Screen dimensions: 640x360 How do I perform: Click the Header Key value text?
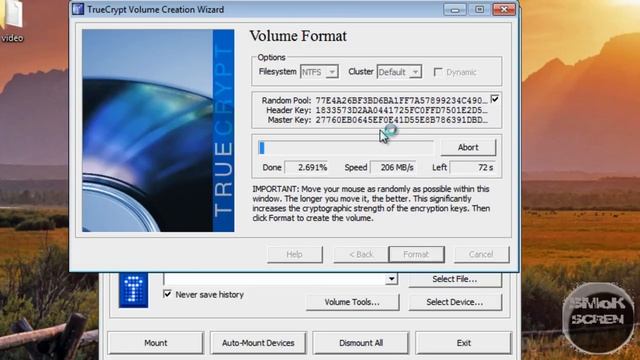pos(401,110)
